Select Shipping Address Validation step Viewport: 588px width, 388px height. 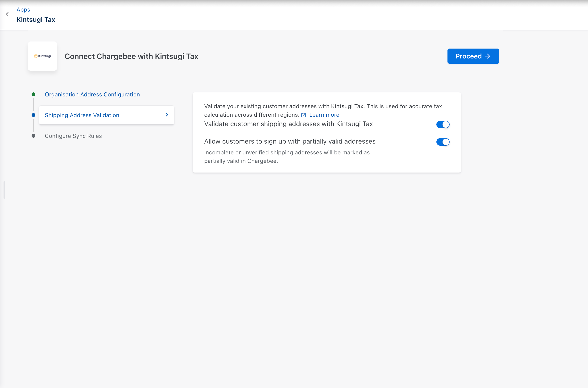click(x=106, y=115)
